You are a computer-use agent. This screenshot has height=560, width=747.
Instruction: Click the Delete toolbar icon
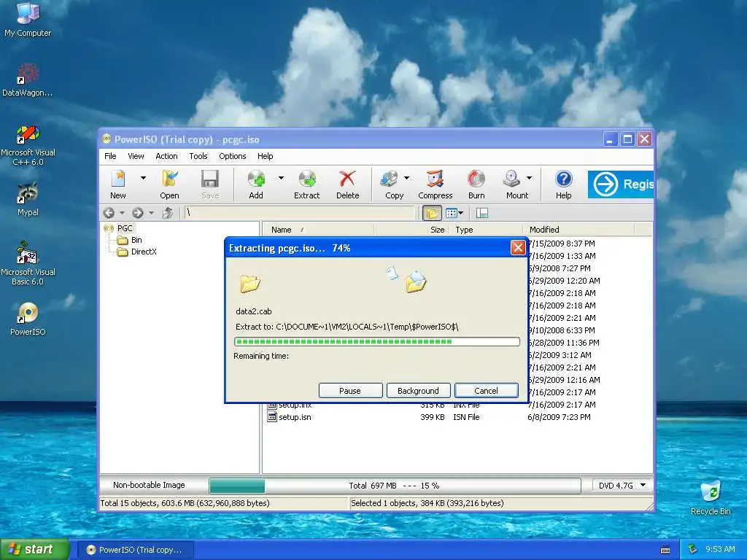pyautogui.click(x=348, y=184)
